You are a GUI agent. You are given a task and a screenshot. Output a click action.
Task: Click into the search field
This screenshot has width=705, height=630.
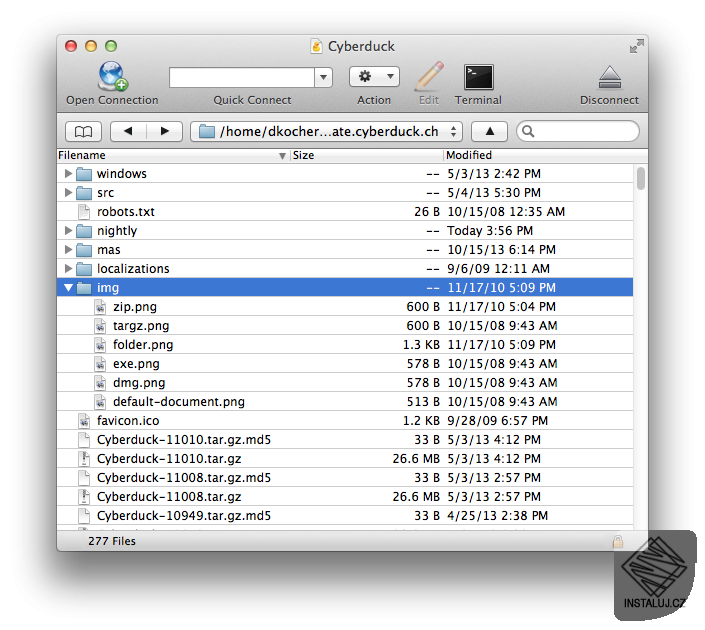click(x=578, y=131)
